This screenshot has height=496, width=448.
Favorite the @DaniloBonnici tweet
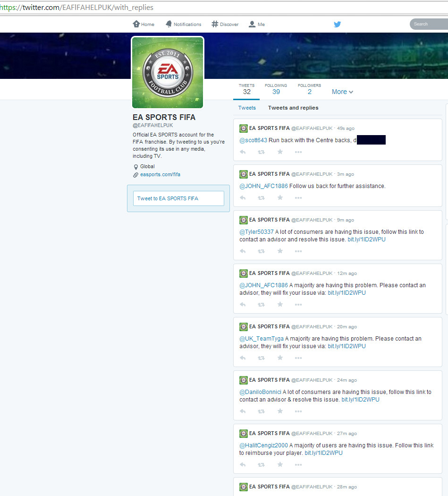click(x=280, y=411)
